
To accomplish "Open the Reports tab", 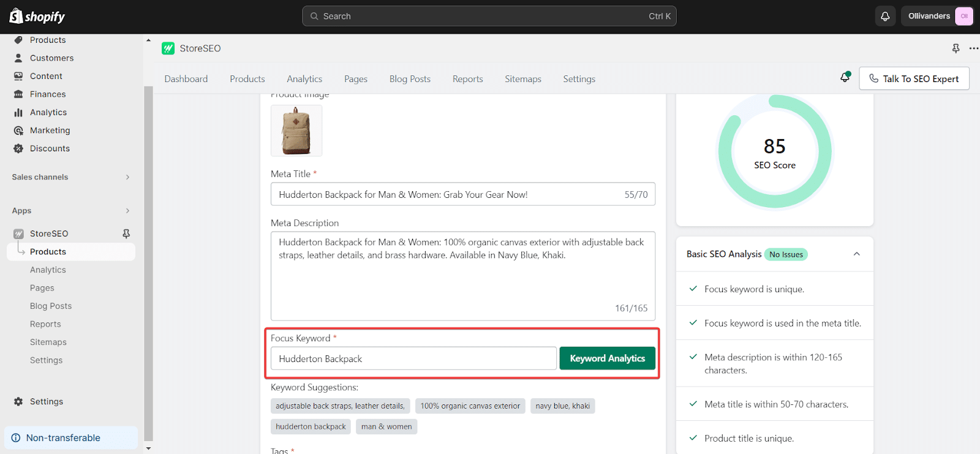I will [x=468, y=79].
